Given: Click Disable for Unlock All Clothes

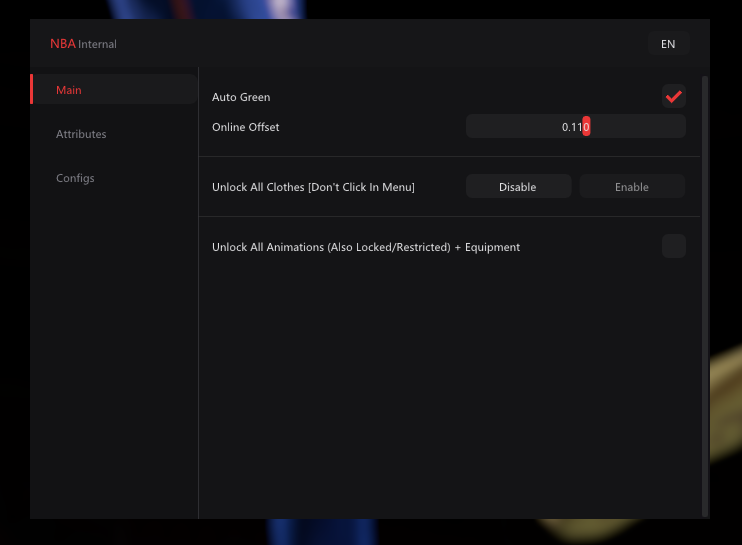Looking at the screenshot, I should point(518,186).
